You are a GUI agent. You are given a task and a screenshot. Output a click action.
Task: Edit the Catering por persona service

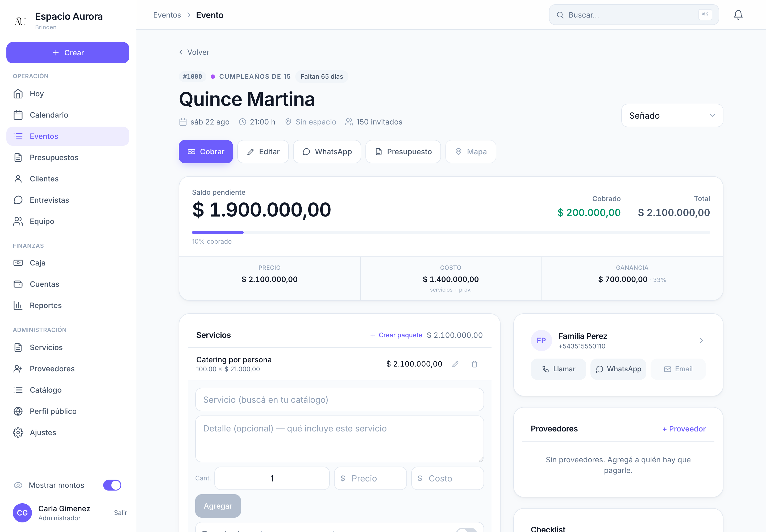pos(455,364)
